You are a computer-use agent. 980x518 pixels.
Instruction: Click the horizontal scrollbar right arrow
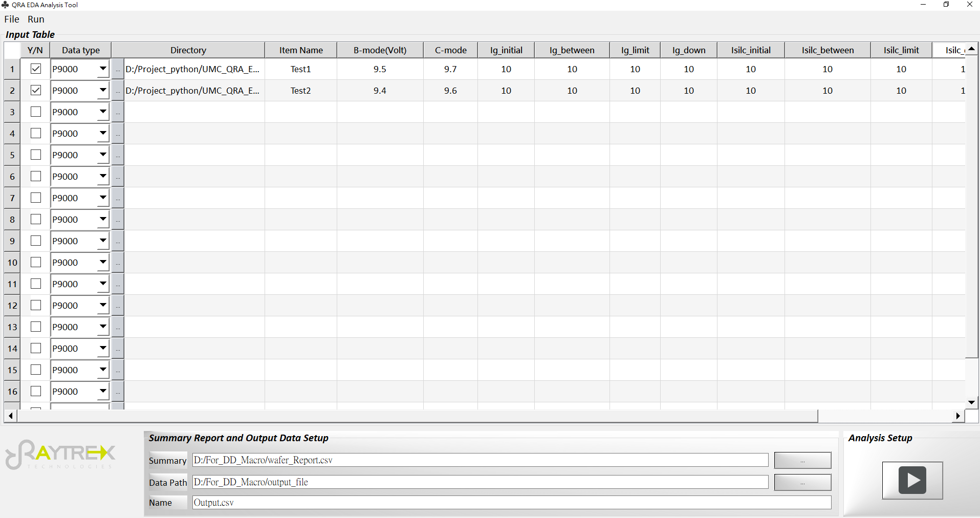point(958,416)
